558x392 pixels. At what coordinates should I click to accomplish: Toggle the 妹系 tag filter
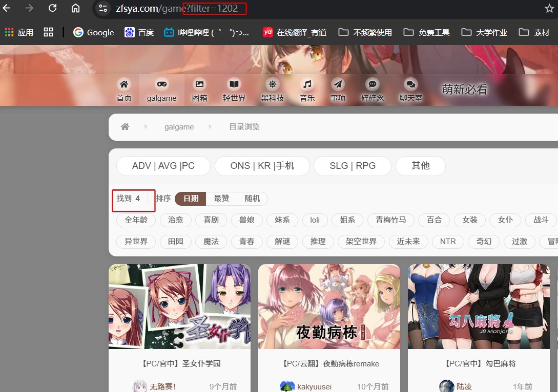point(282,220)
